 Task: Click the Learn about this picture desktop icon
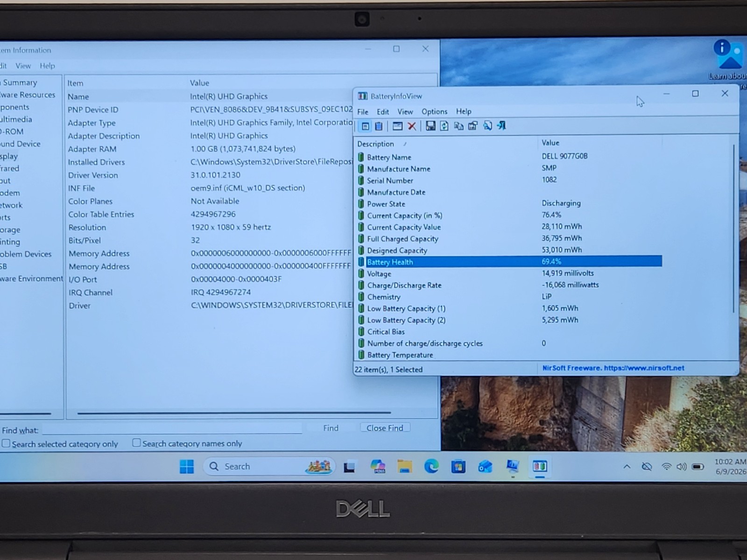coord(728,61)
